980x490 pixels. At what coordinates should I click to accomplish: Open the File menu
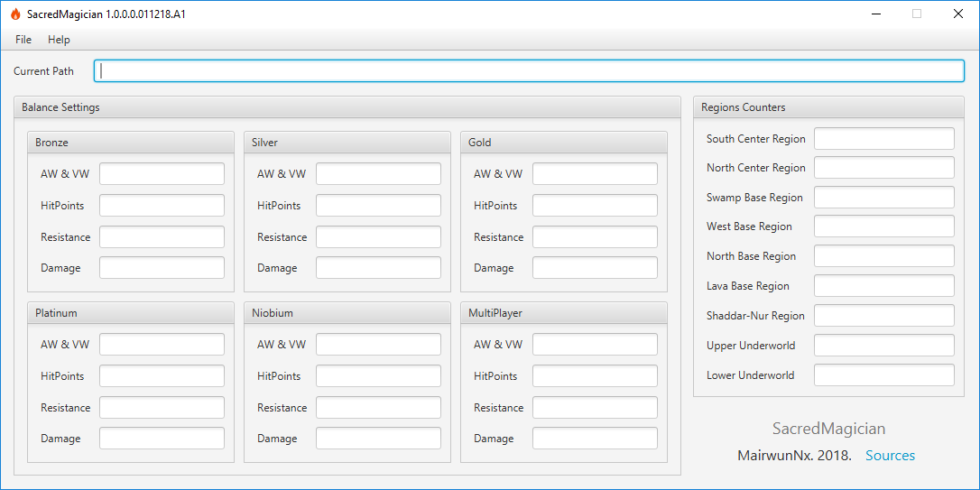click(x=23, y=40)
